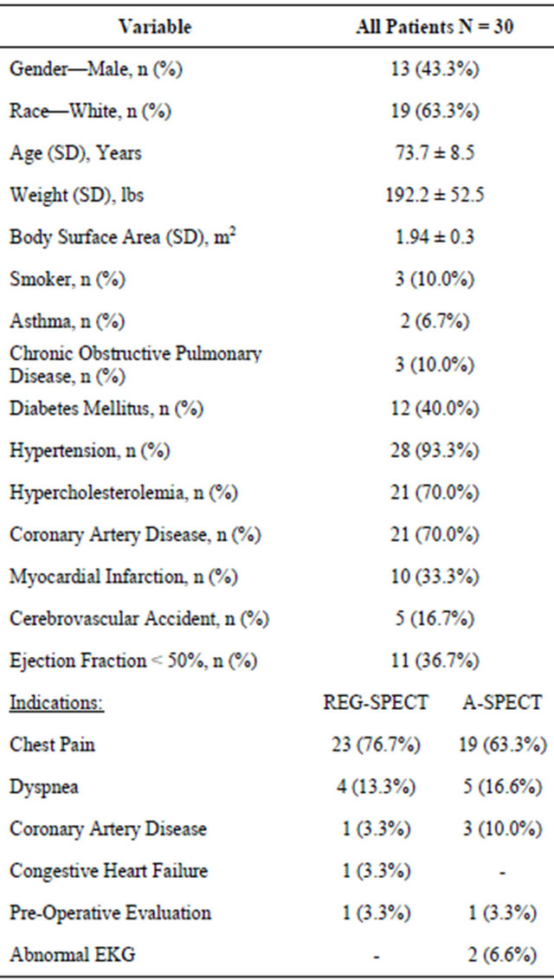Screen dimensions: 554x980
Task: Click Diabetes Mellitus value 12 (40.0%)
Action: point(434,409)
